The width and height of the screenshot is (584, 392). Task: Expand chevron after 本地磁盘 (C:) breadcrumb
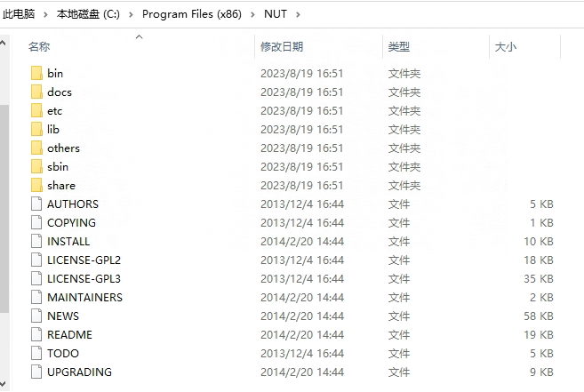click(x=131, y=14)
